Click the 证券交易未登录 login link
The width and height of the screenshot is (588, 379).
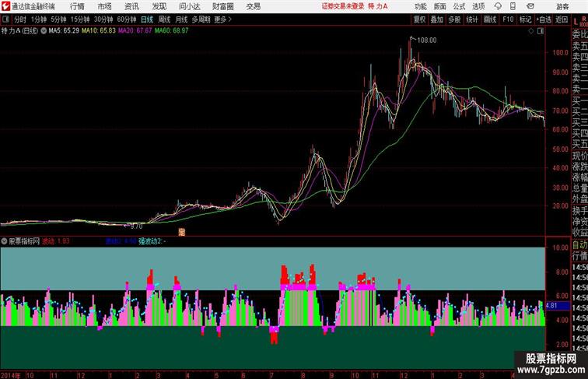[343, 6]
